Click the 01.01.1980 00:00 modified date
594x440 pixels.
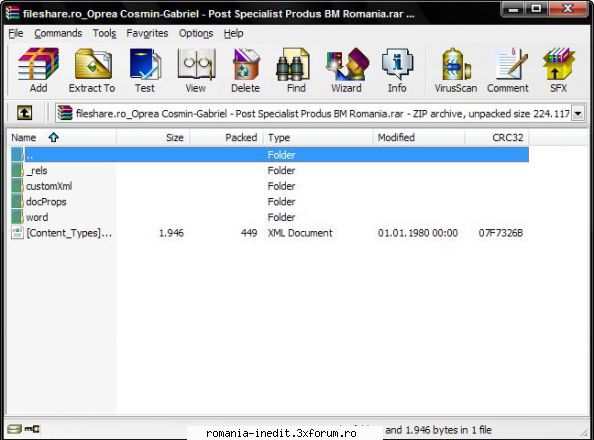(x=418, y=233)
